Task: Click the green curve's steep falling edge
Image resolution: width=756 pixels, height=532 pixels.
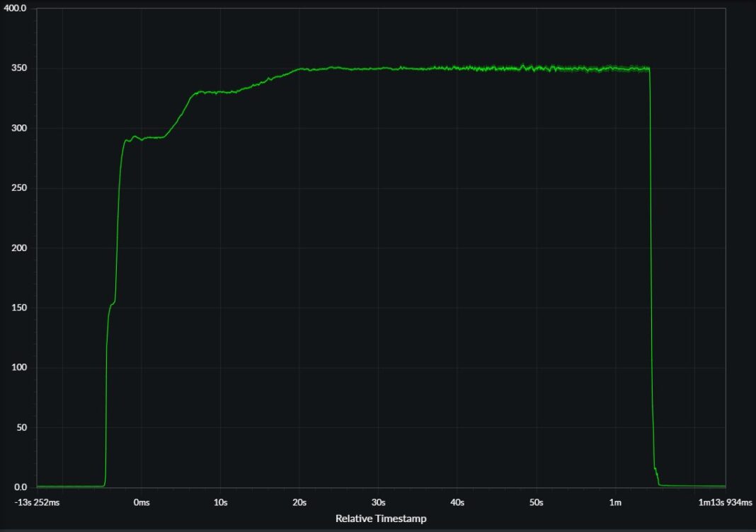Action: (x=652, y=283)
